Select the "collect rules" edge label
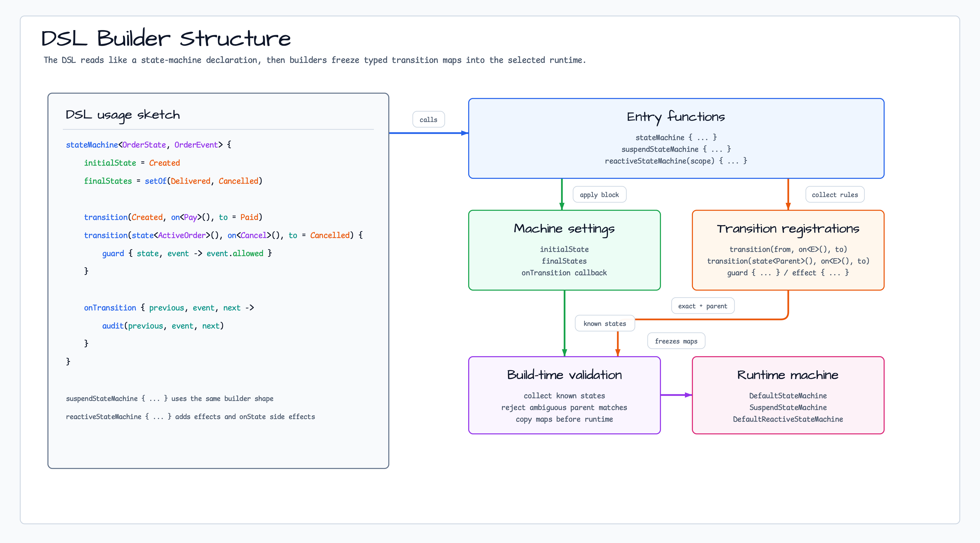The width and height of the screenshot is (980, 543). click(x=835, y=195)
